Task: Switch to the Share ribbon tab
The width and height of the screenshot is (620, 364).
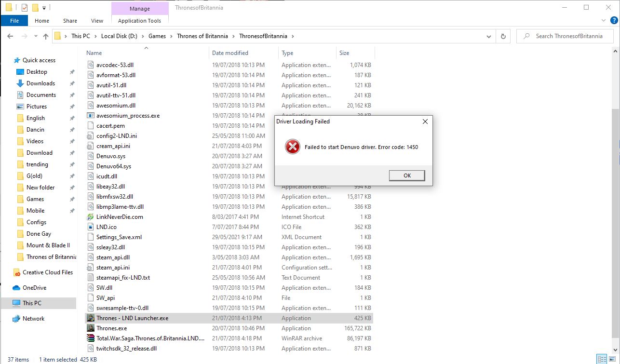Action: tap(70, 21)
